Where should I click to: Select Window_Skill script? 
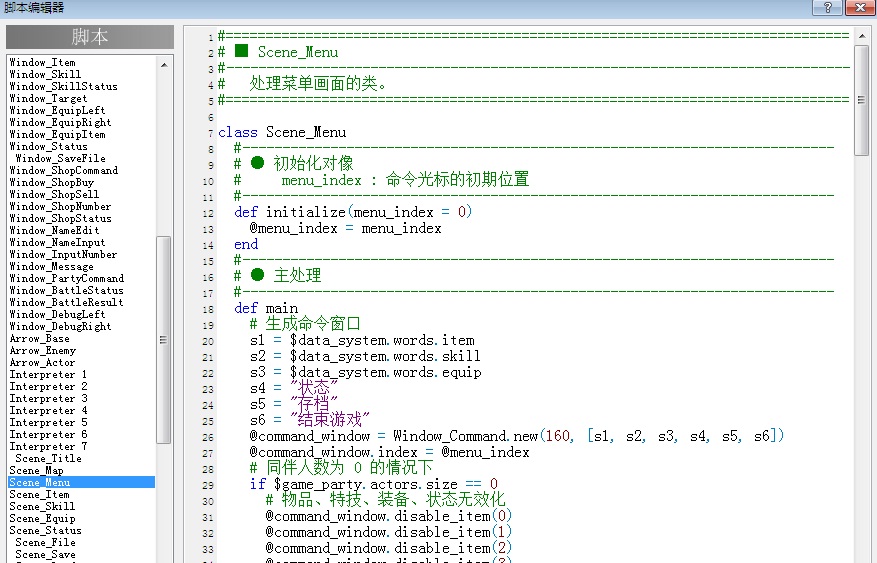point(45,74)
